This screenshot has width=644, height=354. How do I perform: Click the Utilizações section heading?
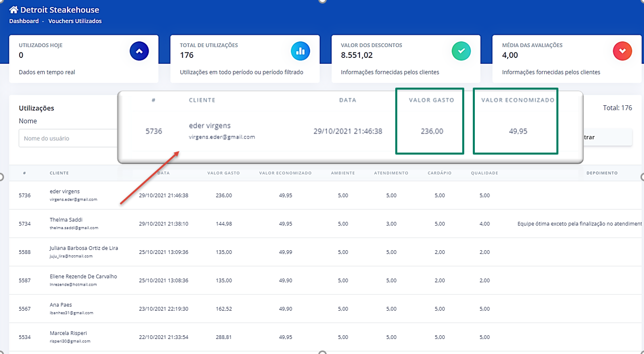click(36, 108)
